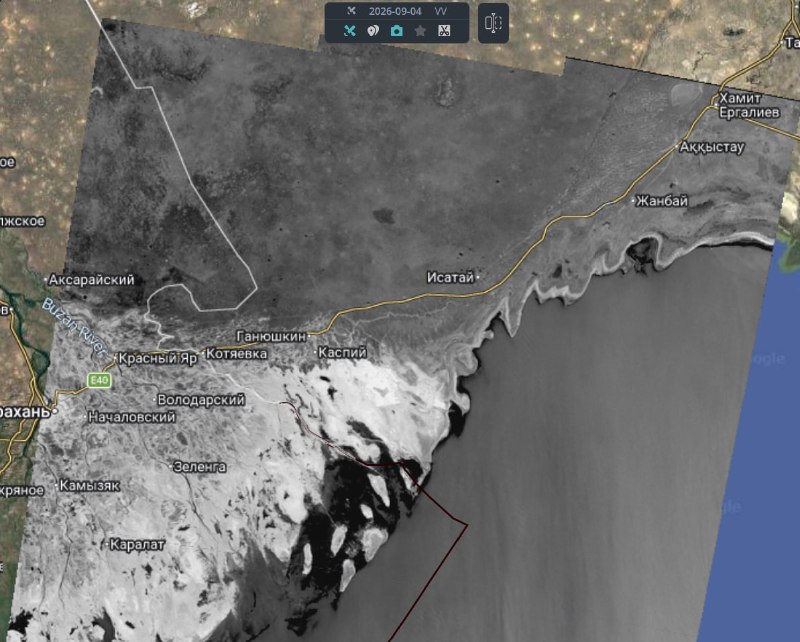Click the teal satellite icon in toolbar
This screenshot has width=800, height=642.
click(349, 31)
